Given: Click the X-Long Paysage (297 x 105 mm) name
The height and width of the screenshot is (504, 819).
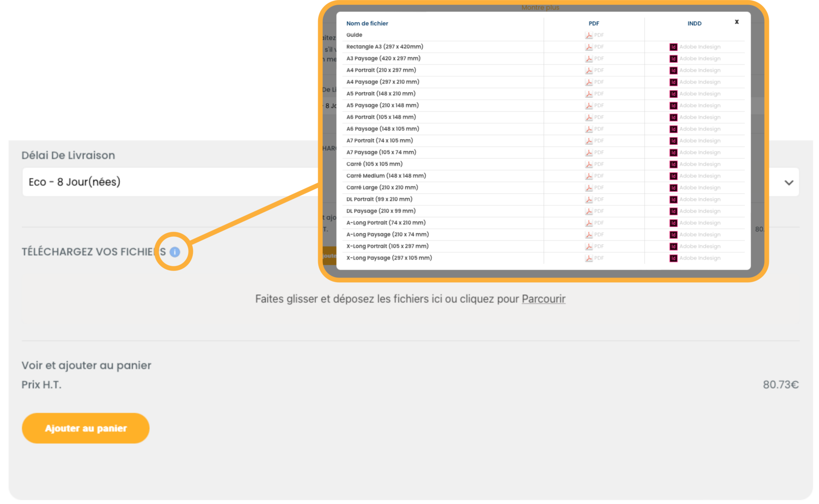Looking at the screenshot, I should coord(389,258).
